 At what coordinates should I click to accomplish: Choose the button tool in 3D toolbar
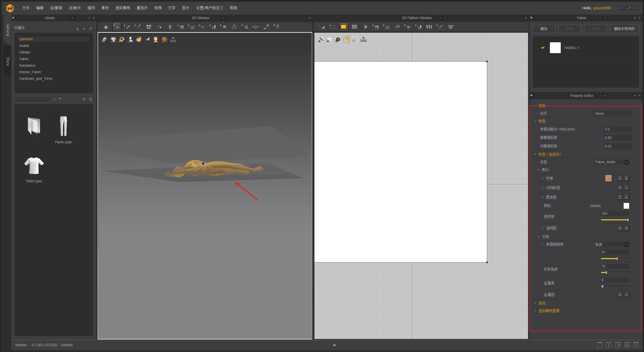224,27
